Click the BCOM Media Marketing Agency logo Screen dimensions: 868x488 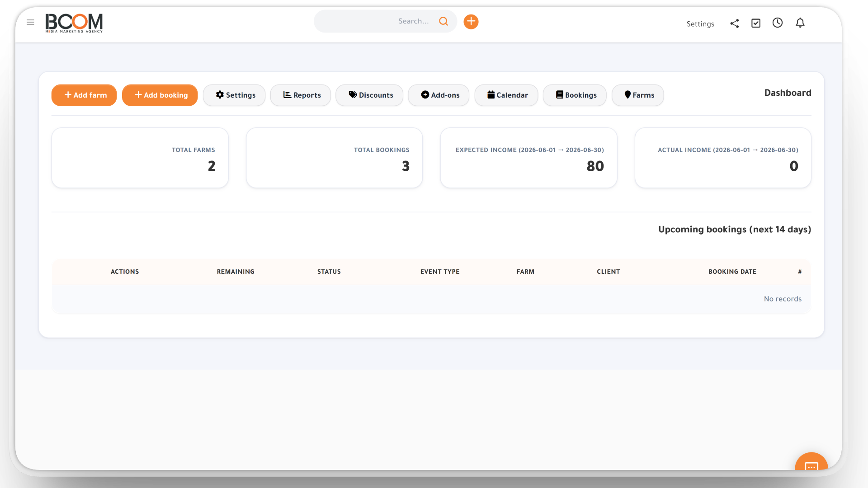[x=74, y=23]
